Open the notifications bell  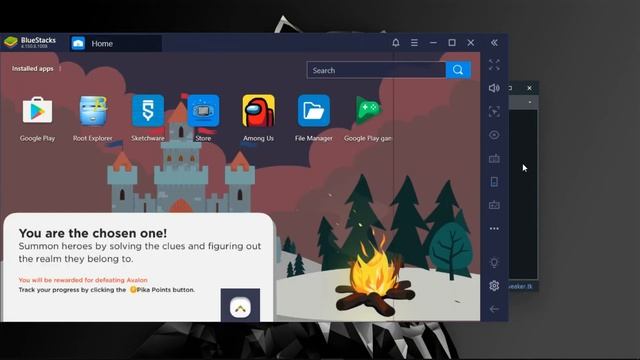tap(396, 42)
